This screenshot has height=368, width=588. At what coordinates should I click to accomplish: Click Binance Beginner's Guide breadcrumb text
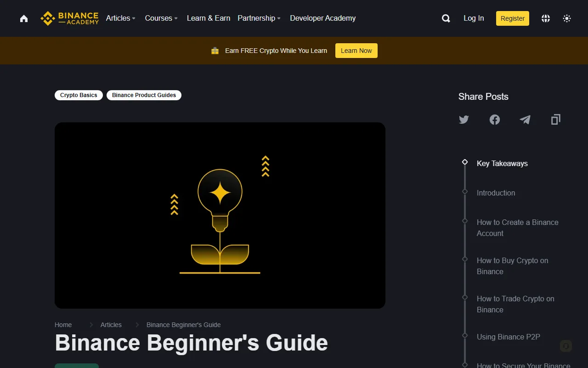click(x=184, y=325)
